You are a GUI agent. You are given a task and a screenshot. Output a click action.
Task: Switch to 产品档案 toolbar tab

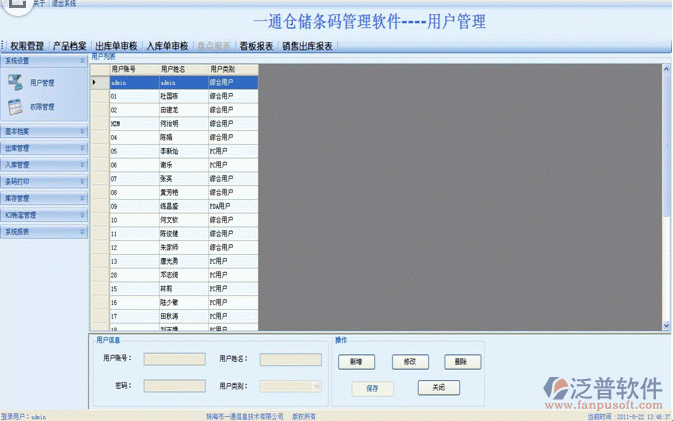coord(69,46)
